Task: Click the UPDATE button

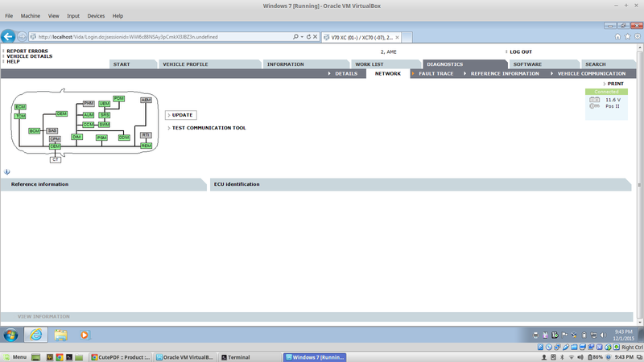Action: point(180,115)
